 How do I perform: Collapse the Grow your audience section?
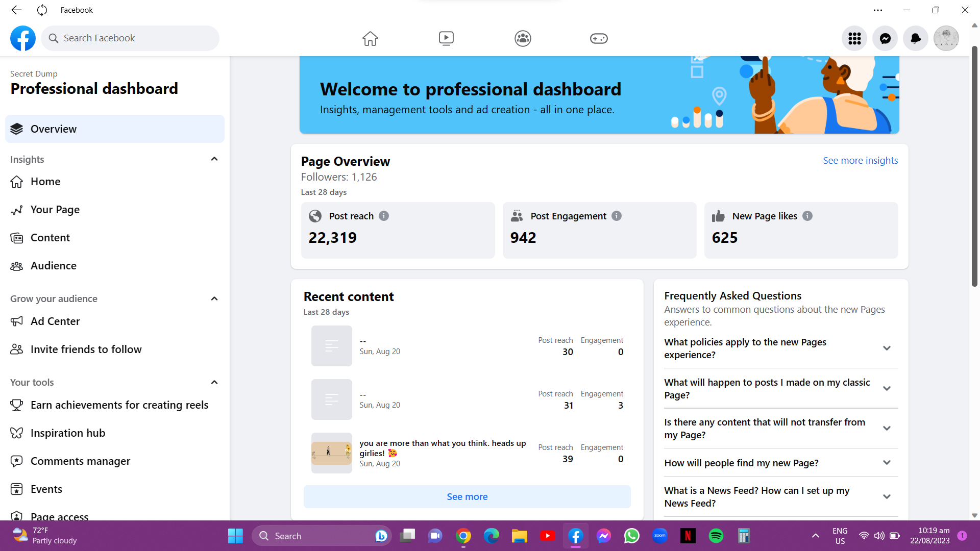click(x=214, y=298)
